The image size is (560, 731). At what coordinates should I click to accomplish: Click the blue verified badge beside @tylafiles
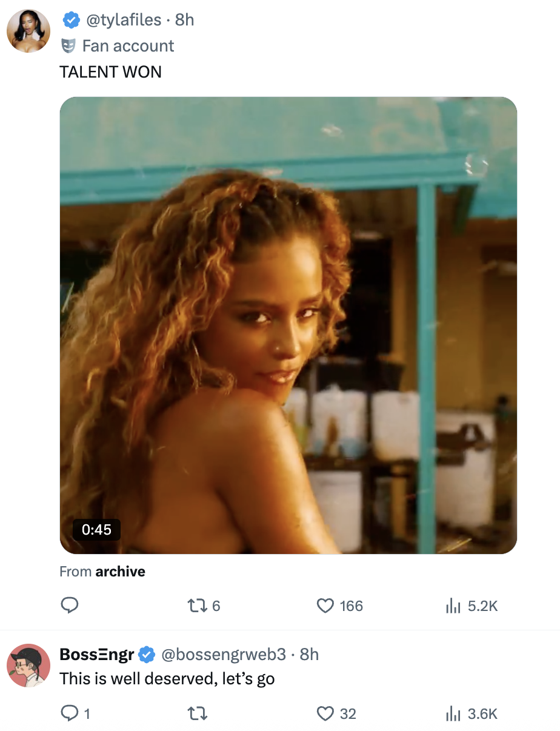(71, 20)
